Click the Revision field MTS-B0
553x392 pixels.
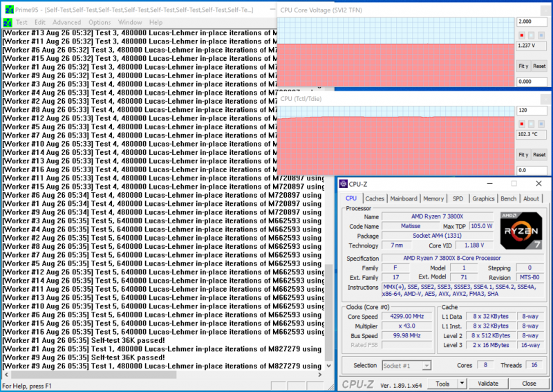tap(529, 277)
